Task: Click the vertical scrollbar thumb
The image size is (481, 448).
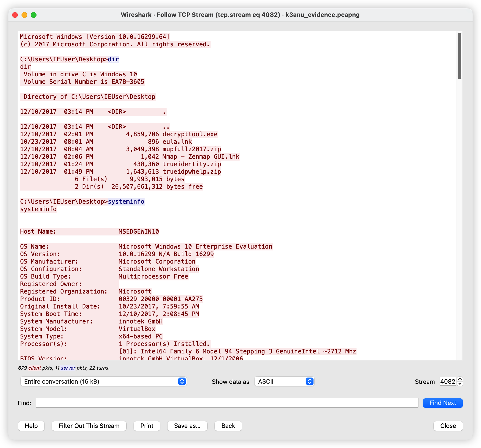Action: [x=459, y=56]
